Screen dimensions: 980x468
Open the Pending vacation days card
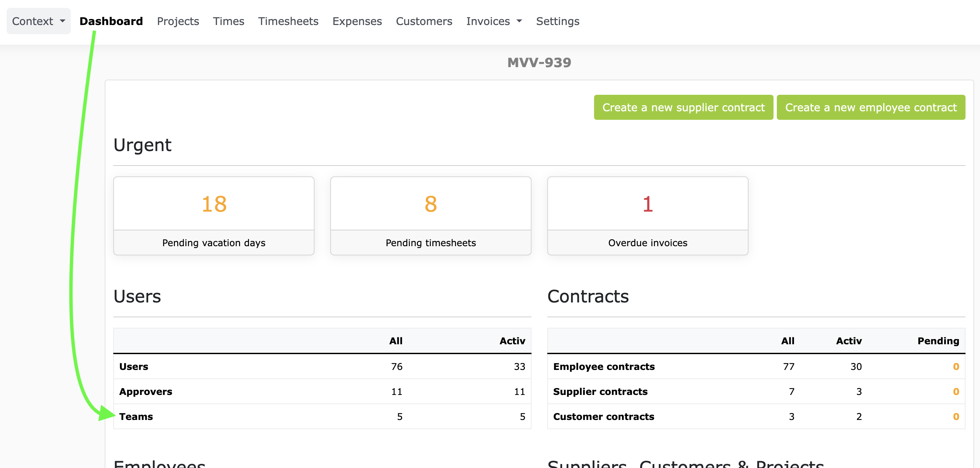coord(213,216)
